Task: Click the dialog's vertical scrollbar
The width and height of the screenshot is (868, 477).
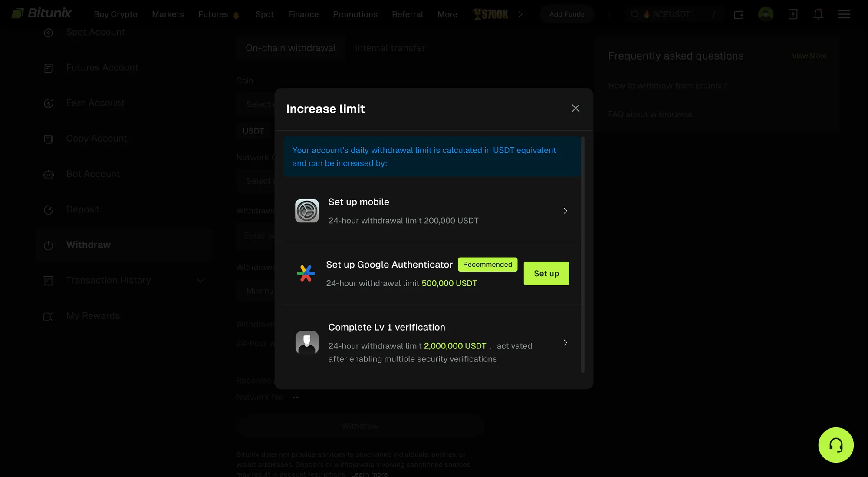Action: pos(583,255)
